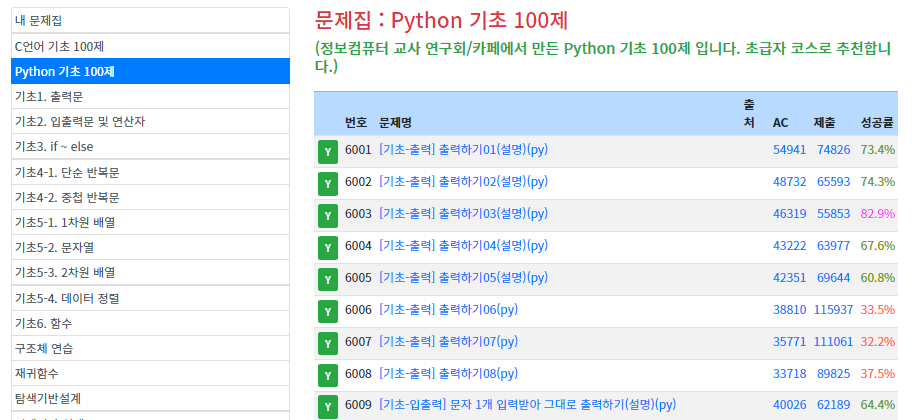The width and height of the screenshot is (923, 420).
Task: Open 재귀함수 category
Action: tap(150, 373)
